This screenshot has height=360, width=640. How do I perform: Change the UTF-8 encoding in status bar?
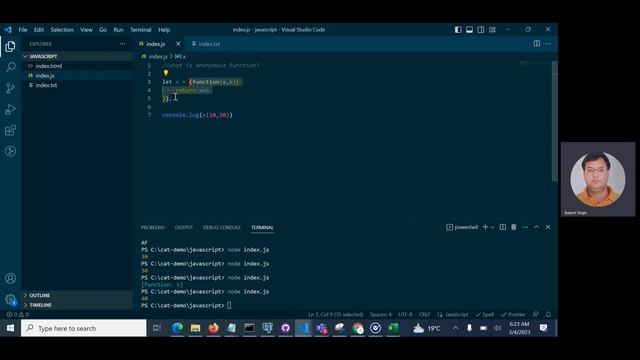(405, 314)
